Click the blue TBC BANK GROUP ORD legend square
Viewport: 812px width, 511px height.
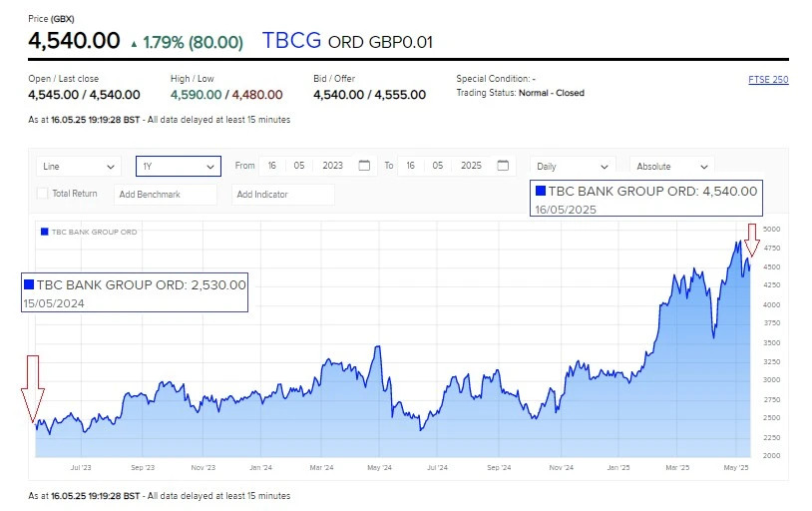coord(45,232)
